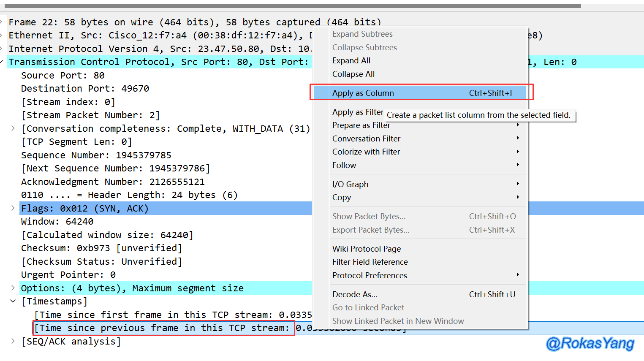The width and height of the screenshot is (644, 361).
Task: Open the Protocol Preferences submenu
Action: pos(370,275)
